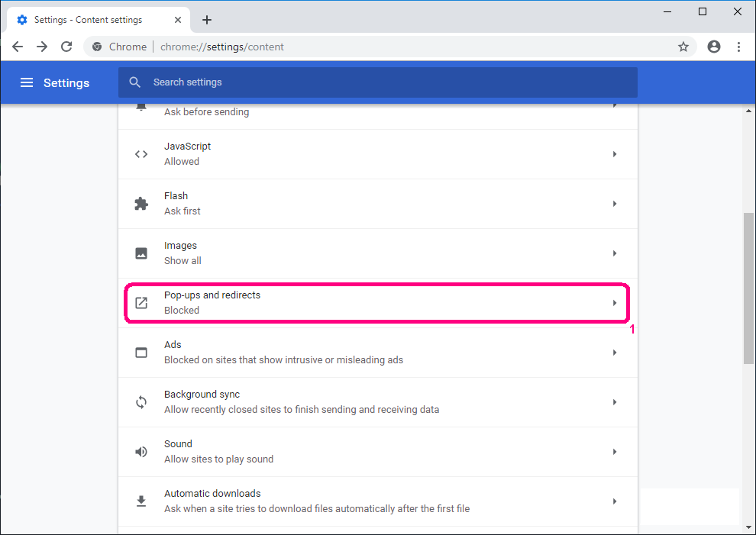Click the Images picture icon
The height and width of the screenshot is (535, 756).
click(x=141, y=253)
